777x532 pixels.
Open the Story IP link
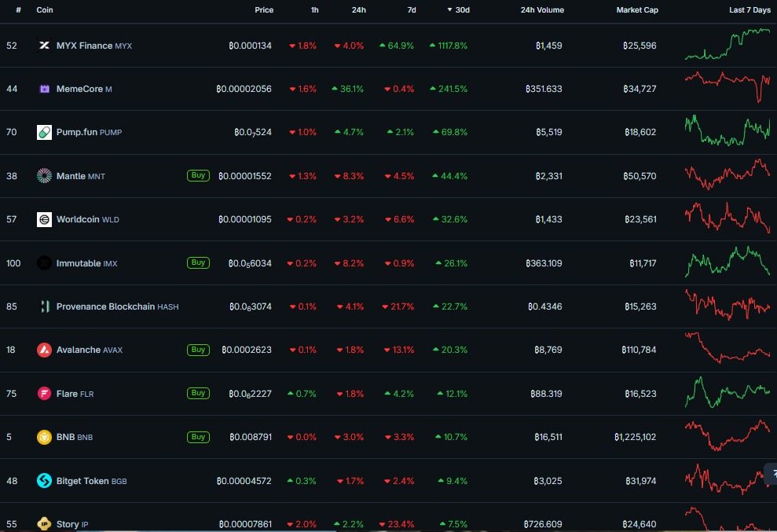point(72,524)
